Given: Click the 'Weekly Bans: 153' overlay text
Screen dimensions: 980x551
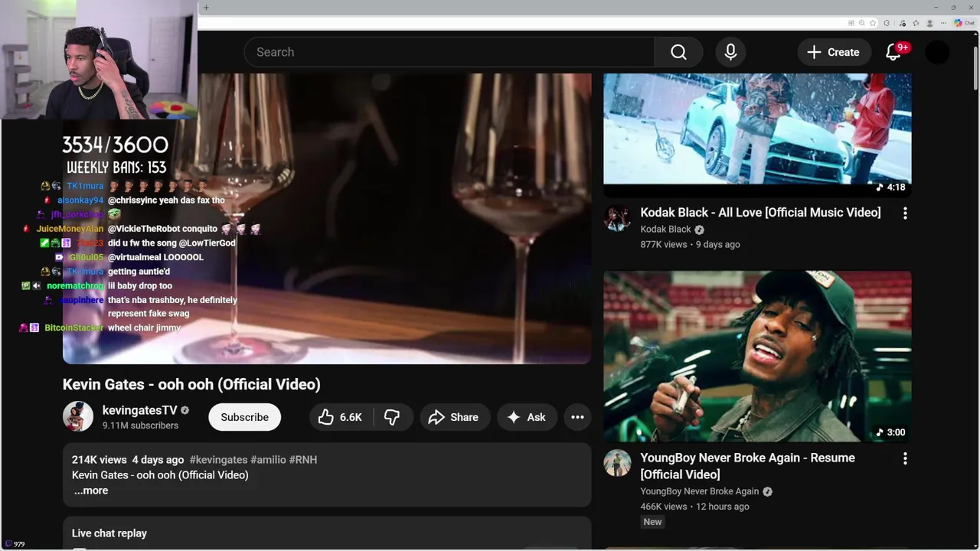Looking at the screenshot, I should pos(116,168).
